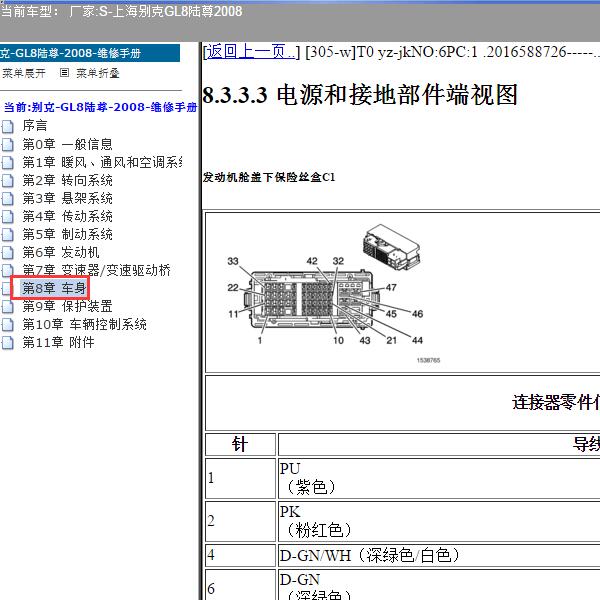The image size is (600, 600).
Task: Click pin 2 cell in table
Action: pos(240,521)
